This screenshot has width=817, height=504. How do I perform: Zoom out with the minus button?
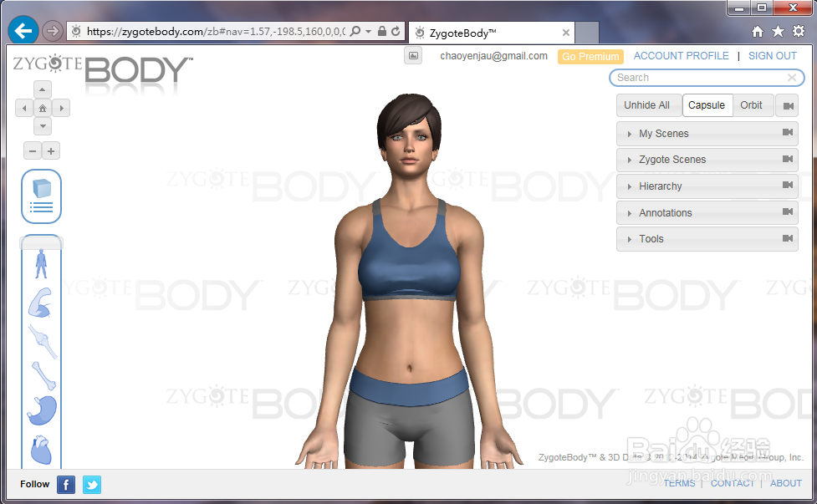[33, 151]
